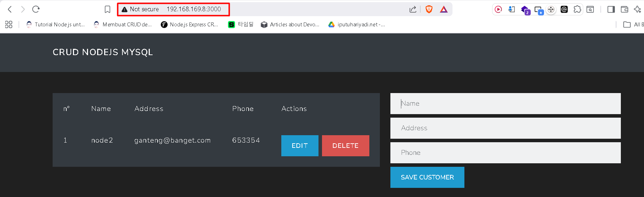Bookmark this page with bookmark icon

(108, 9)
